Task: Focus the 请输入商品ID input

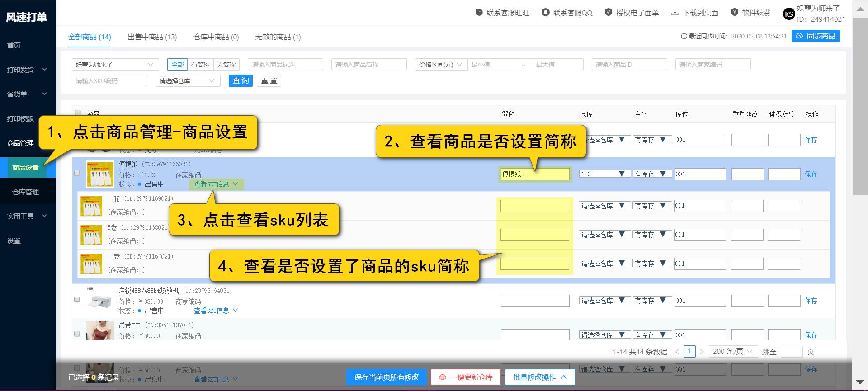Action: point(629,65)
